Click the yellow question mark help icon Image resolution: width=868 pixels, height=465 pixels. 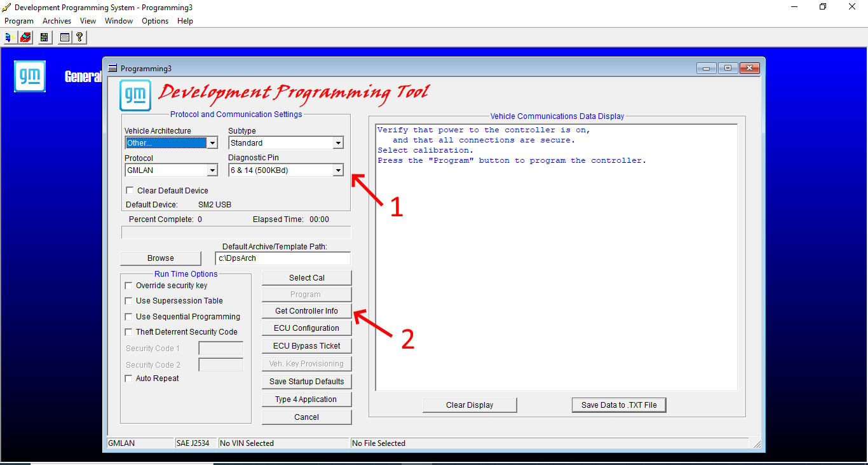[x=79, y=37]
